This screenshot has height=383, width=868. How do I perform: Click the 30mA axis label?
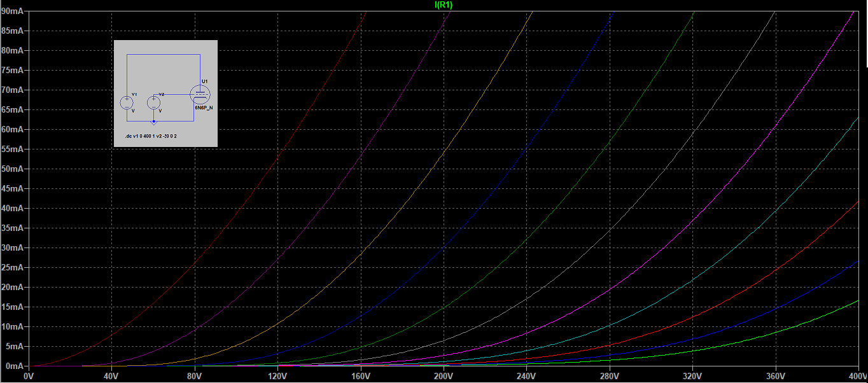[12, 247]
